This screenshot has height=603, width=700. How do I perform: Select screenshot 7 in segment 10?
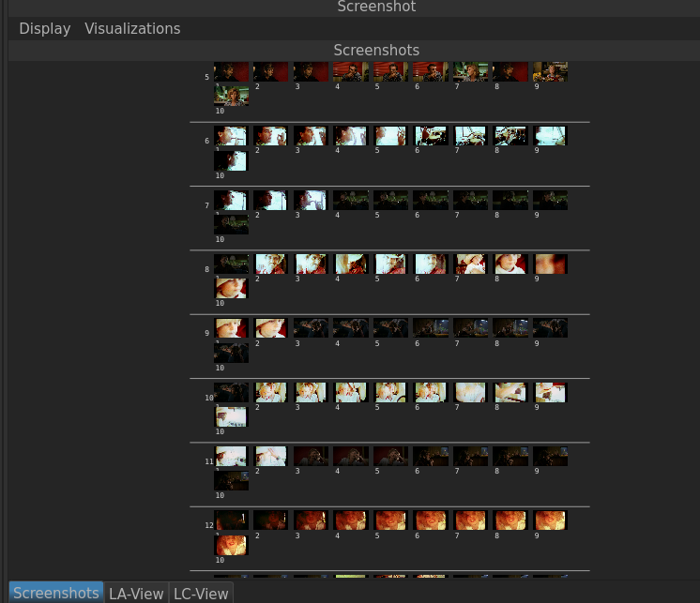click(470, 393)
